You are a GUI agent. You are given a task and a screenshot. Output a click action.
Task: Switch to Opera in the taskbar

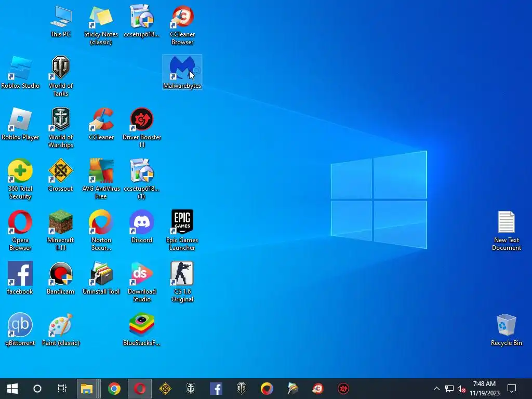pos(140,389)
